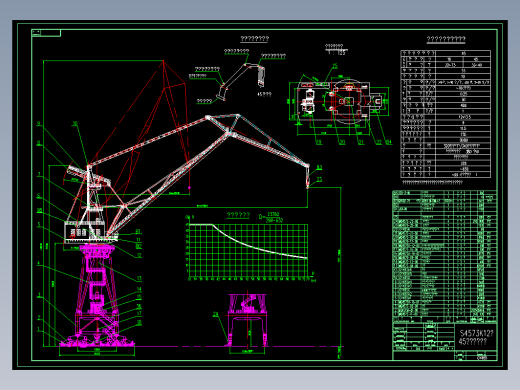Click callout 23 next to the gantry front view
The width and height of the screenshot is (520, 390).
pos(215,314)
